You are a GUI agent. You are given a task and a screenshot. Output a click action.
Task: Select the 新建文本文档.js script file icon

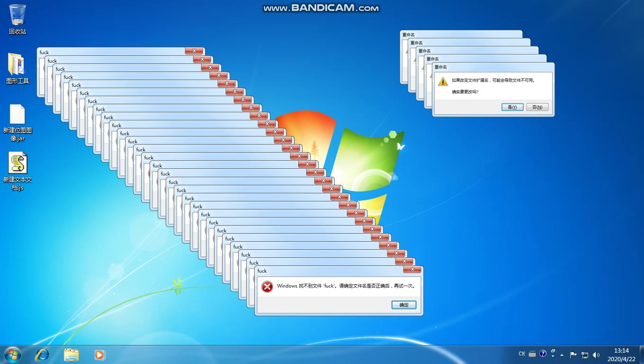click(18, 172)
